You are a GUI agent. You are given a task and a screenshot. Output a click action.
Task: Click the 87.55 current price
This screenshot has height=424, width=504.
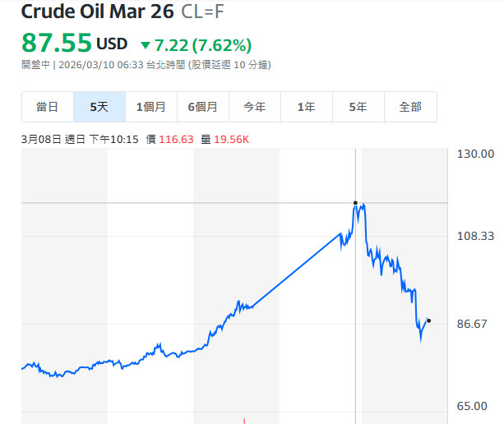tap(56, 44)
